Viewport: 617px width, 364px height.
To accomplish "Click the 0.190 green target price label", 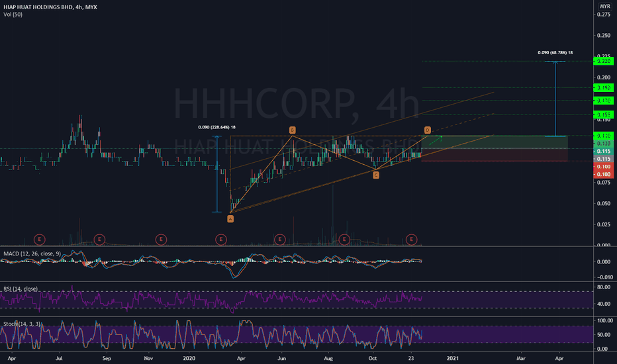I will [x=604, y=87].
